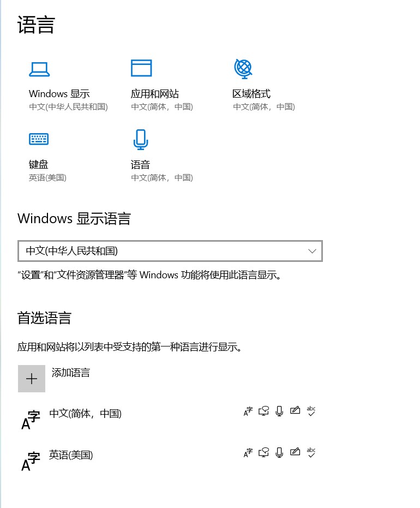Open the 区域格式 tile label
420x508 pixels.
point(251,94)
